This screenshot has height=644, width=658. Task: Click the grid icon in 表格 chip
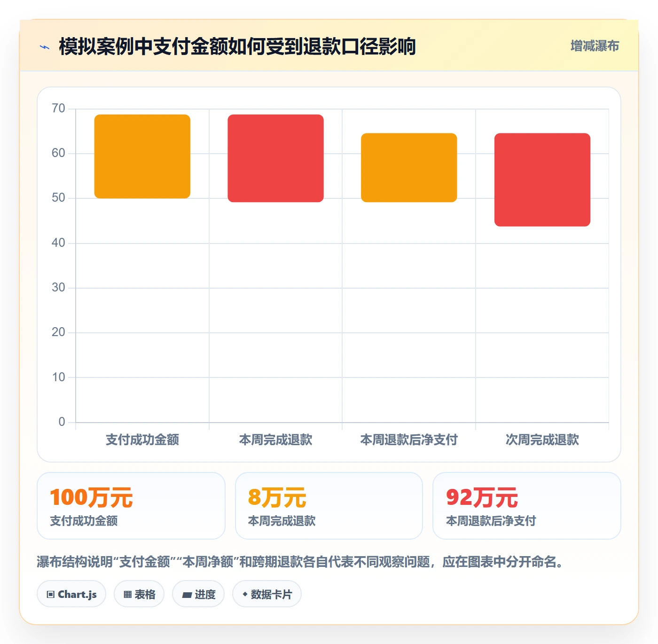[127, 595]
